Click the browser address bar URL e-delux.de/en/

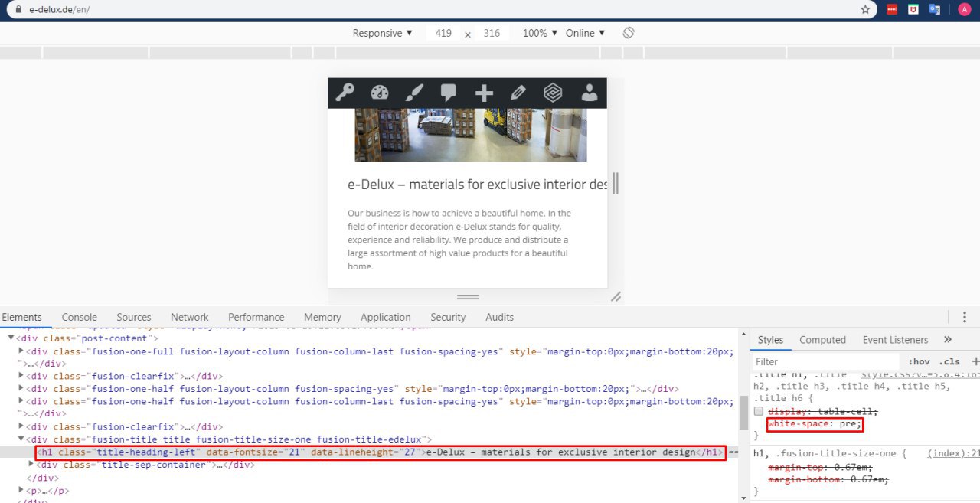[x=59, y=10]
